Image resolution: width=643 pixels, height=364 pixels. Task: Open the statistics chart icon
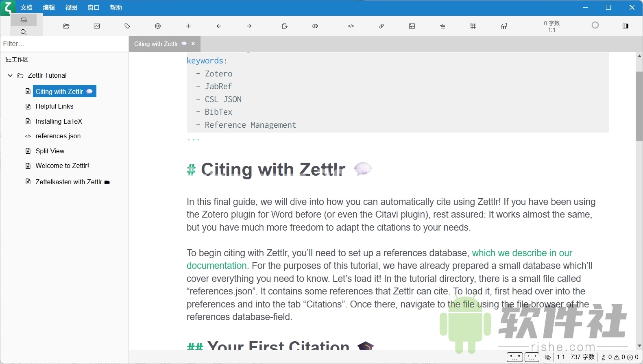pos(97,26)
